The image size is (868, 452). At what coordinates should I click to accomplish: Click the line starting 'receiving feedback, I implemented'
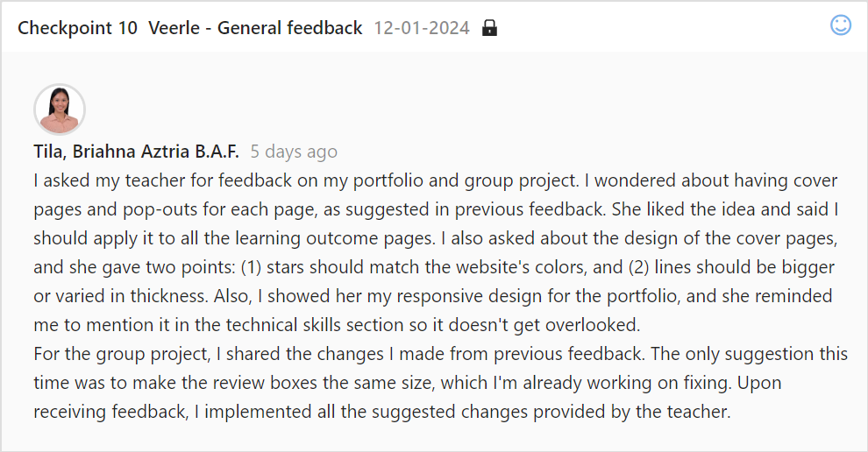[382, 412]
